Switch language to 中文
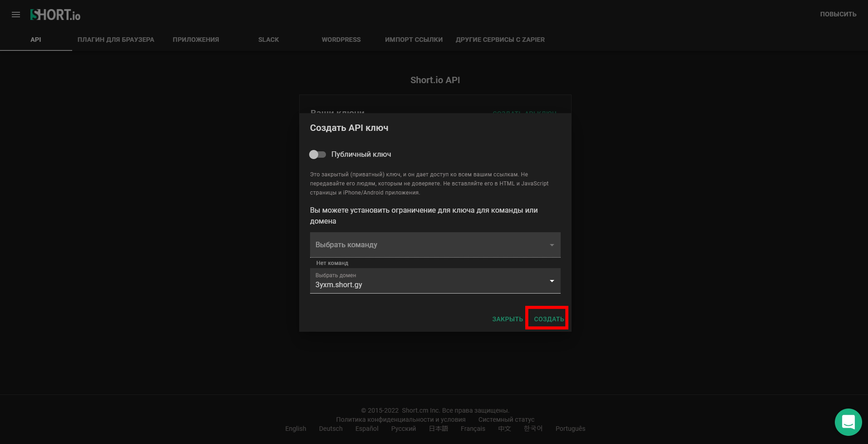The height and width of the screenshot is (444, 868). pyautogui.click(x=504, y=429)
